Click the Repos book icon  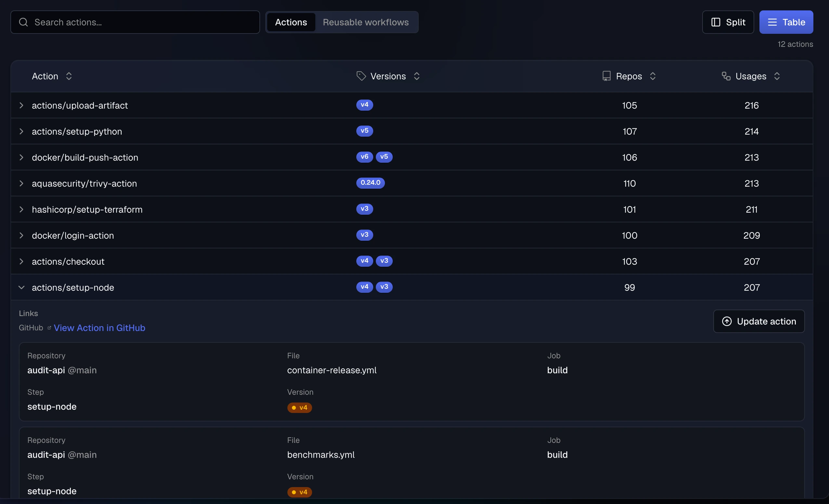606,76
